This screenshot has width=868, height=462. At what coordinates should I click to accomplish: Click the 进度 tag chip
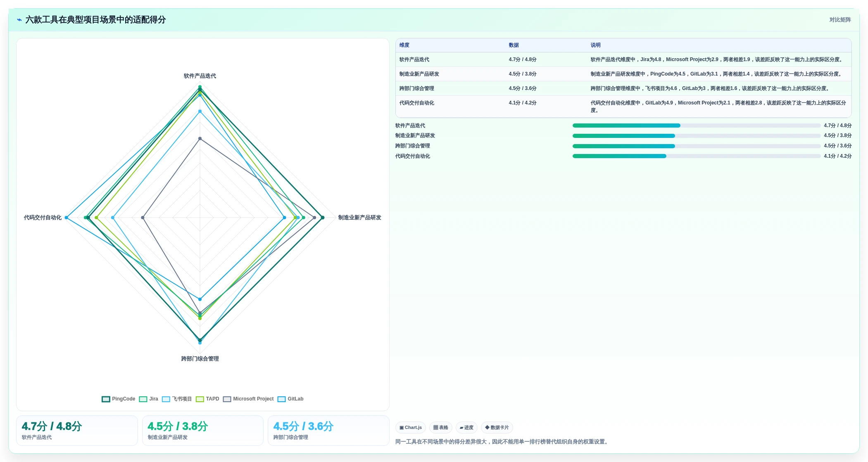tap(466, 427)
